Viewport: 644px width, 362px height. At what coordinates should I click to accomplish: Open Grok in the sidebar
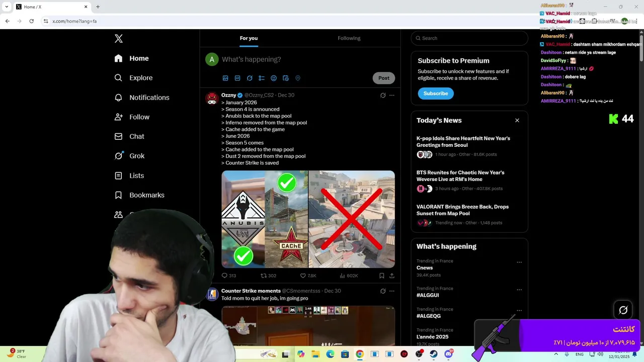[x=129, y=156]
